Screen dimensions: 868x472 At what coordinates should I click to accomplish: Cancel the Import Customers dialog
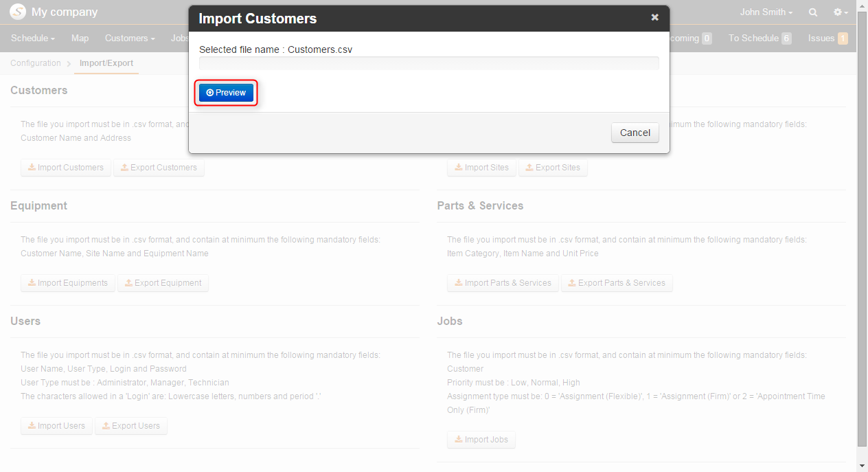[x=635, y=133]
